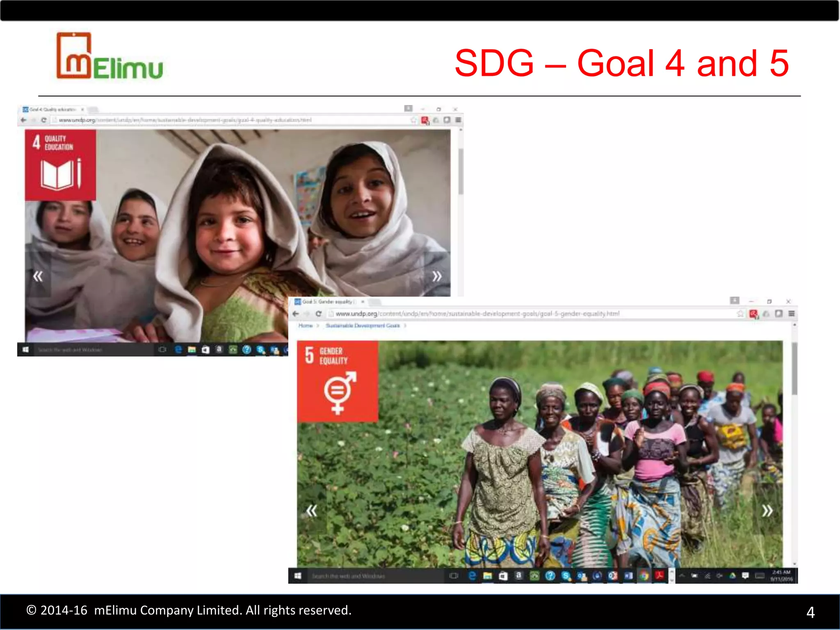Click Search the web and Windows box, Goal 5 taskbar
This screenshot has height=630, width=840.
coord(375,576)
